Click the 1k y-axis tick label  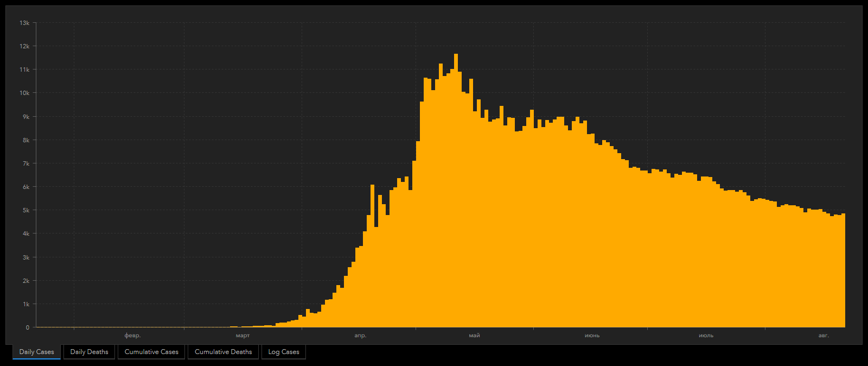[x=25, y=304]
